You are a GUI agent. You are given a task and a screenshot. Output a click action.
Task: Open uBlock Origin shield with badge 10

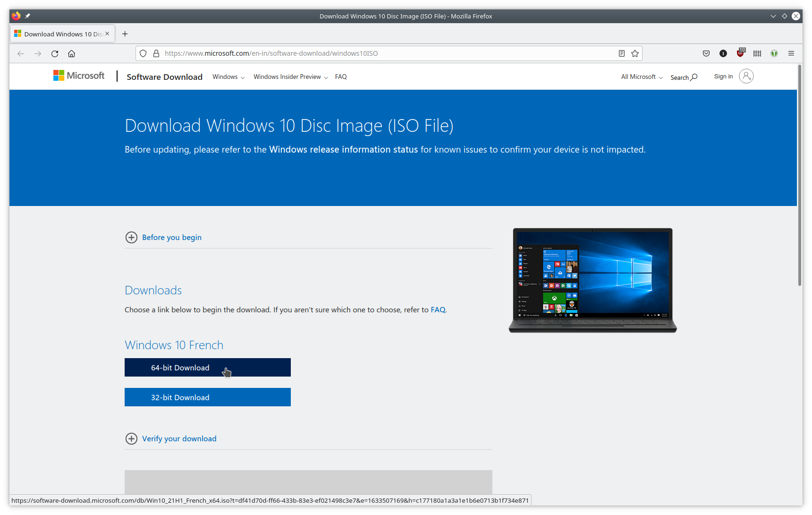click(x=740, y=53)
